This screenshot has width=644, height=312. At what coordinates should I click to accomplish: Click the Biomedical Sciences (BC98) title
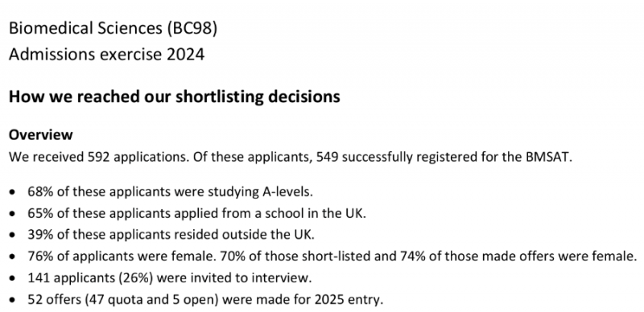113,28
